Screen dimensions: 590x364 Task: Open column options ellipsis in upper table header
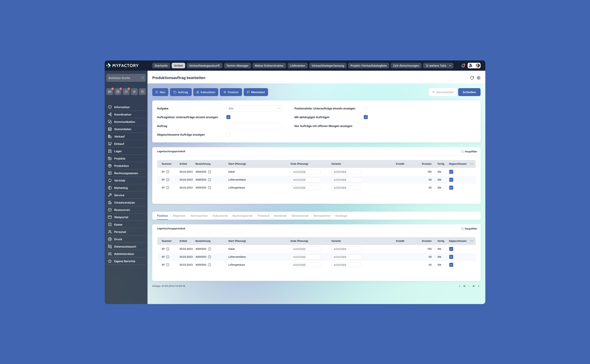pyautogui.click(x=472, y=164)
